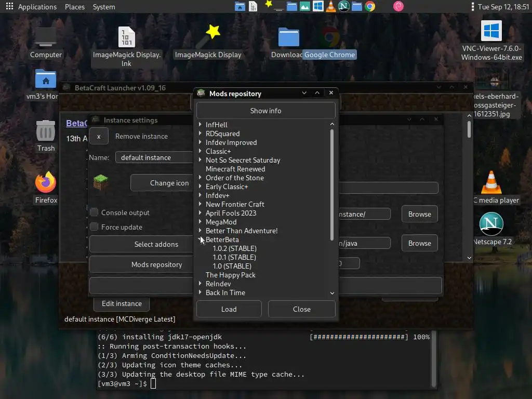Select BetterBeta version 1.0.1 (STABLE)
The width and height of the screenshot is (532, 399).
click(x=234, y=257)
